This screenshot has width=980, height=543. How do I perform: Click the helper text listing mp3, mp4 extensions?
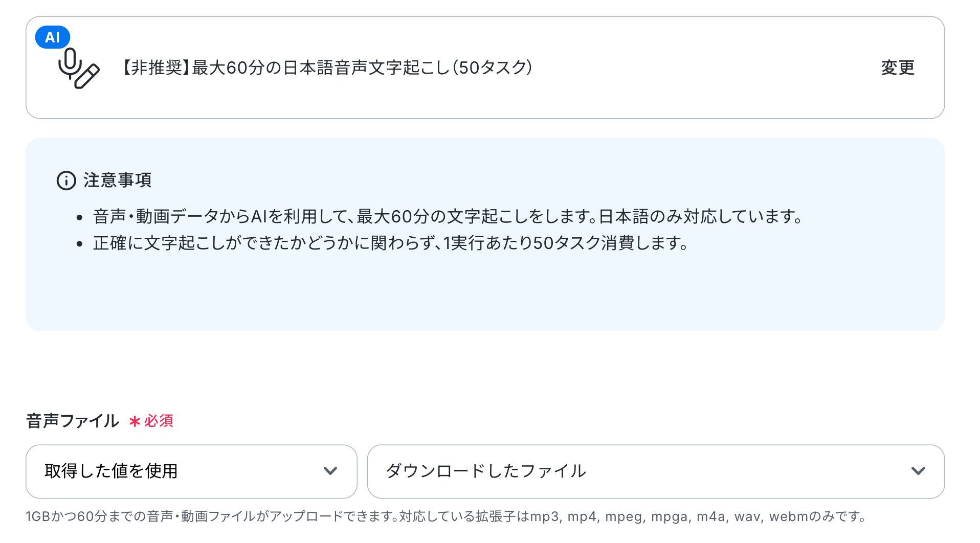pos(446,516)
